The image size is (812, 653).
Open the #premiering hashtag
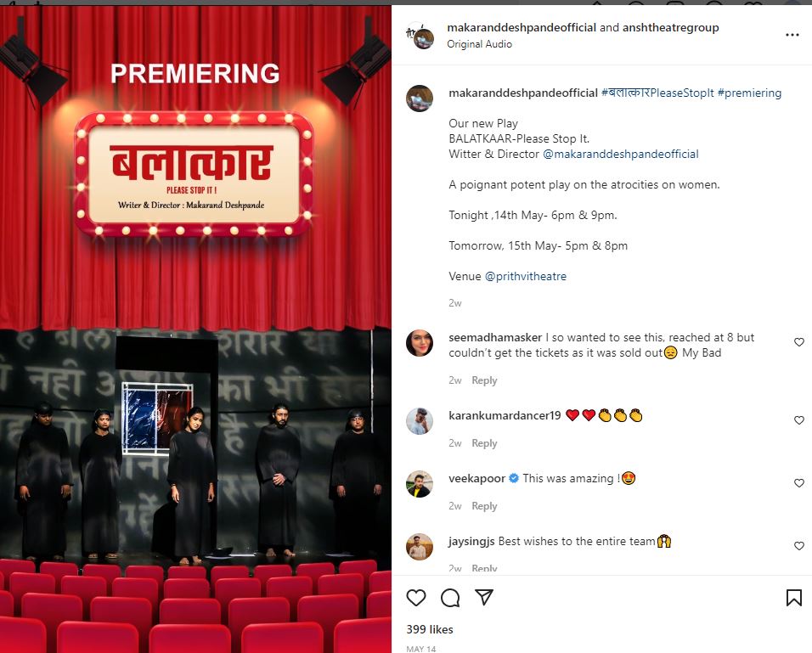pyautogui.click(x=749, y=93)
